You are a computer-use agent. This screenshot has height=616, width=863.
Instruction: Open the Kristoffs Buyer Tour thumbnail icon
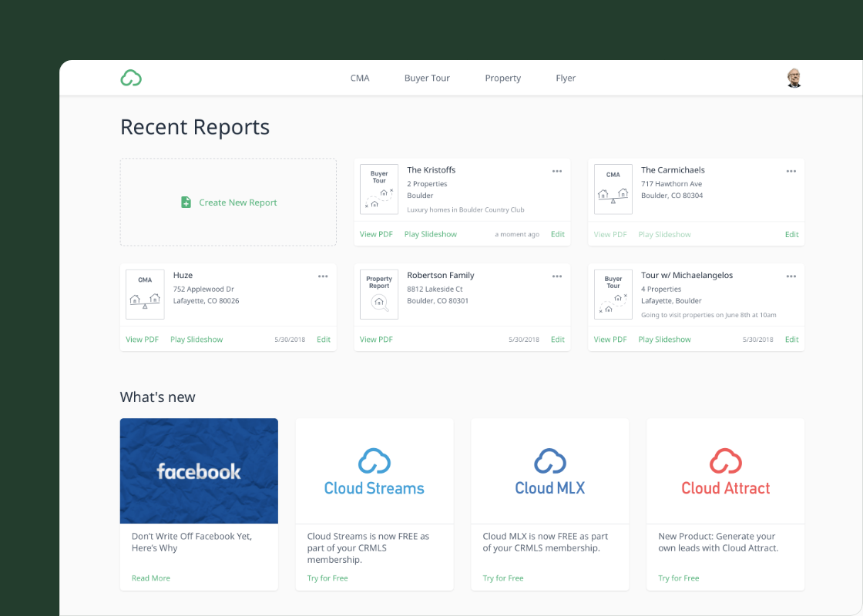378,189
